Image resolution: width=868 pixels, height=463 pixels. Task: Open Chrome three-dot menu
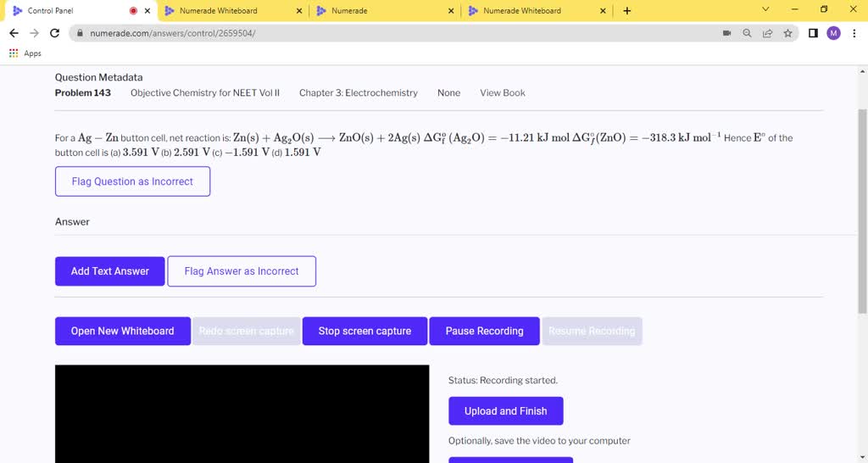[854, 33]
